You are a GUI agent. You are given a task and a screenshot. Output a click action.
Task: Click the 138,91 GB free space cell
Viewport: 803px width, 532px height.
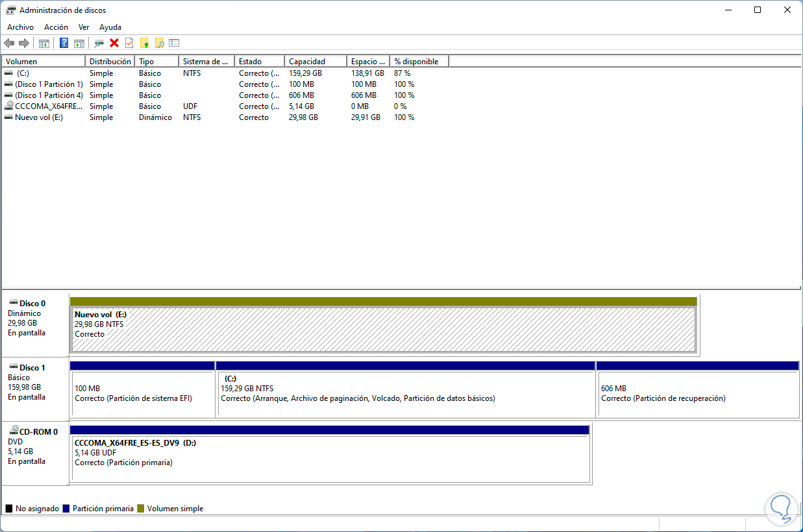367,73
